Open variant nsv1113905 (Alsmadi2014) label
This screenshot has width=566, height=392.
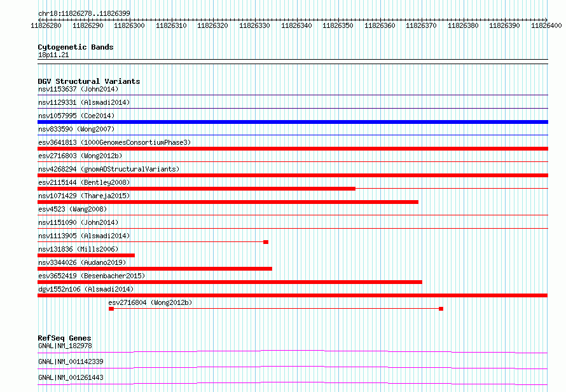84,236
